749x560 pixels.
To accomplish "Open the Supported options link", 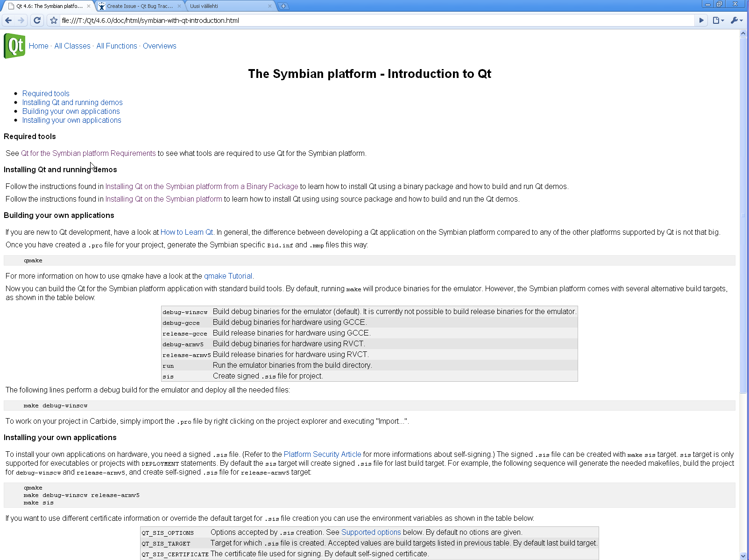I will point(371,532).
